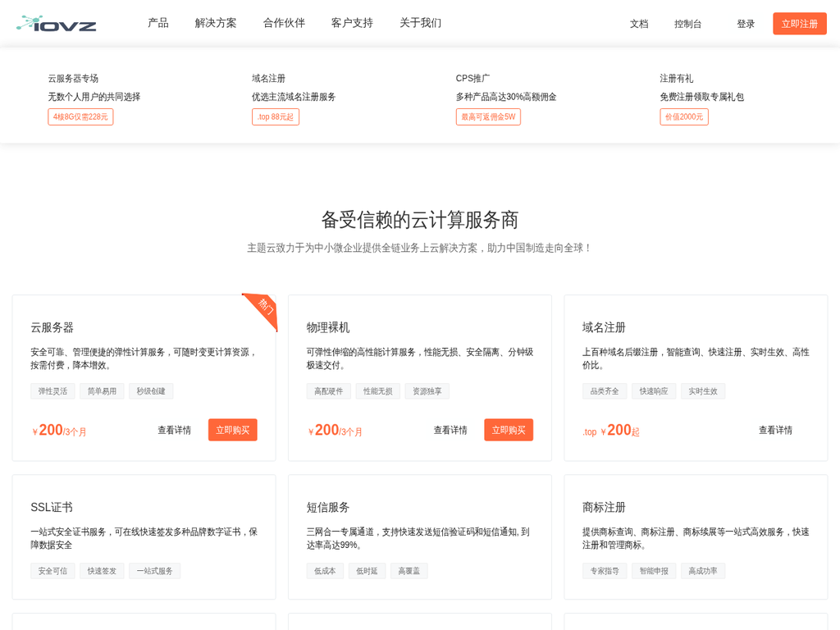Click the .top ¥200起 price
Viewport: 840px width, 630px height.
click(x=610, y=430)
